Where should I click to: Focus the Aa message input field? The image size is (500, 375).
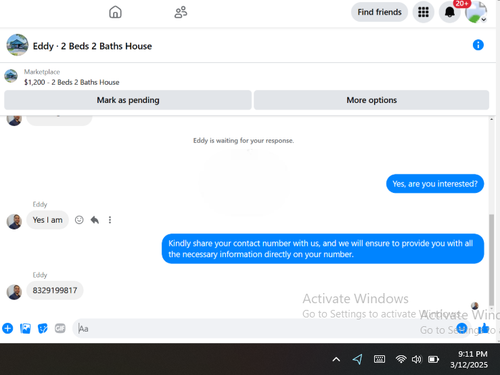point(272,329)
